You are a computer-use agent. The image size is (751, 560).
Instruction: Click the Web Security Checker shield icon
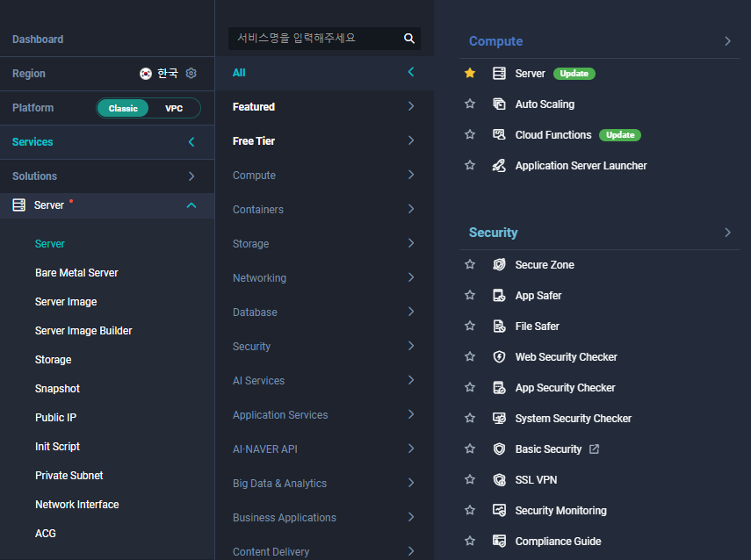tap(499, 357)
